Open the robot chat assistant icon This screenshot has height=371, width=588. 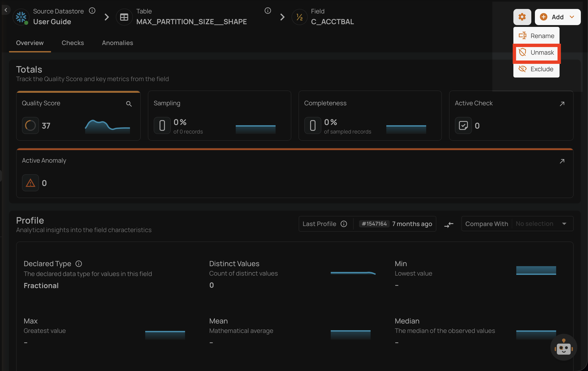(x=563, y=347)
